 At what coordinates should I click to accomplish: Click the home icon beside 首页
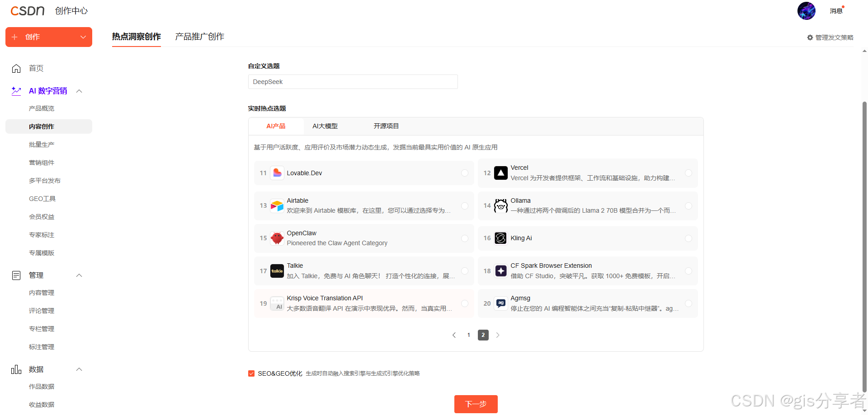click(x=16, y=68)
